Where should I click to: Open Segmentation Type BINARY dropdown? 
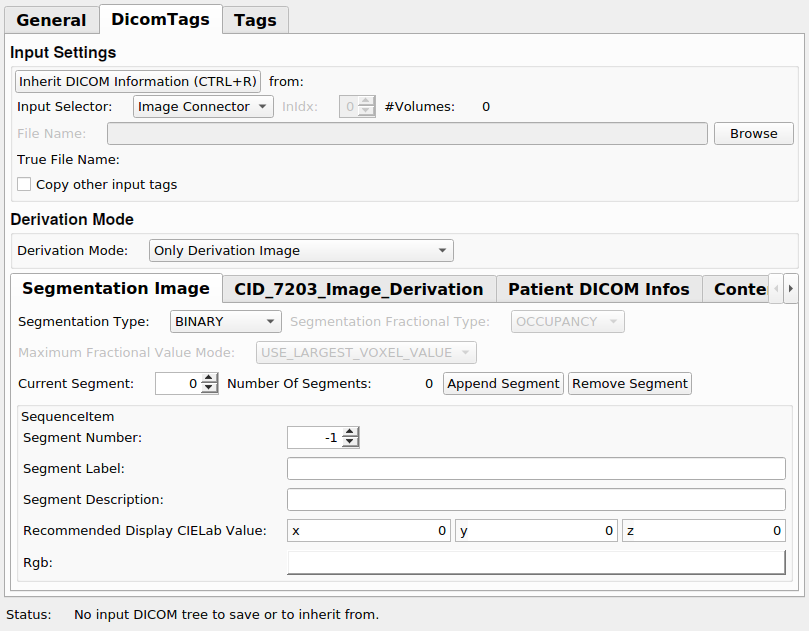tap(225, 322)
